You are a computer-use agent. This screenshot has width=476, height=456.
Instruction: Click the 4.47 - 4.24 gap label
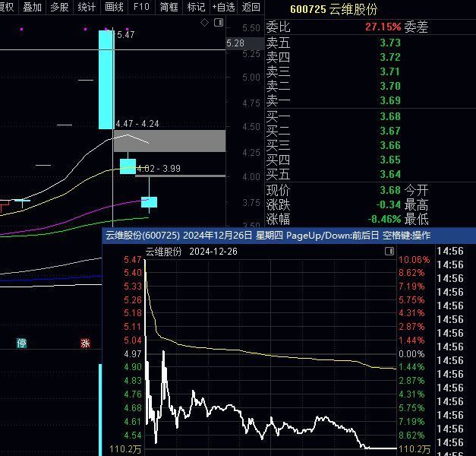click(x=137, y=124)
